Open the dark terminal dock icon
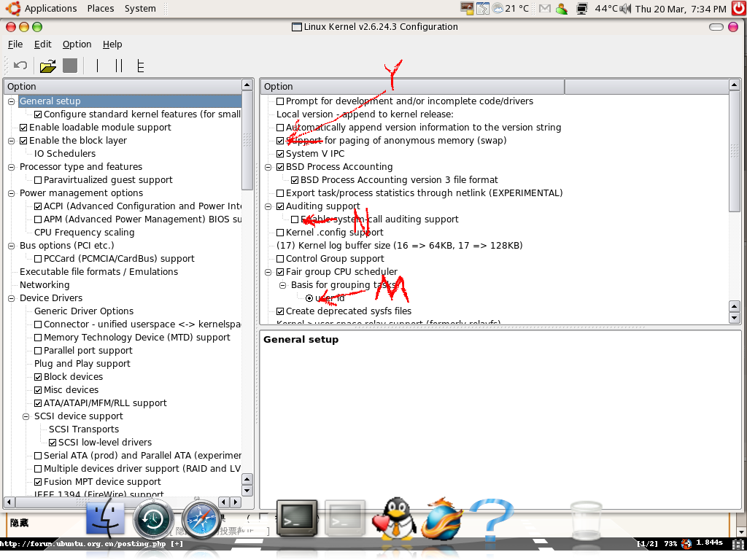Image resolution: width=747 pixels, height=560 pixels. (297, 518)
